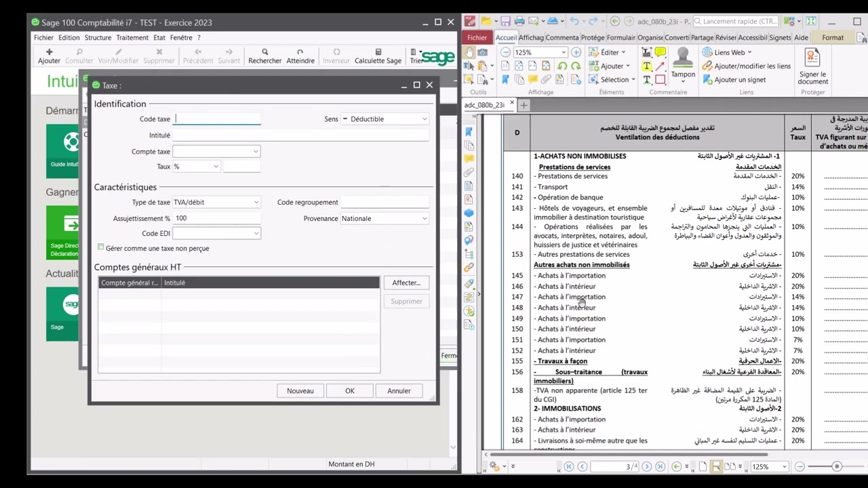Expand the Éditer dropdown
Viewport: 868px width, 488px height.
pos(608,52)
